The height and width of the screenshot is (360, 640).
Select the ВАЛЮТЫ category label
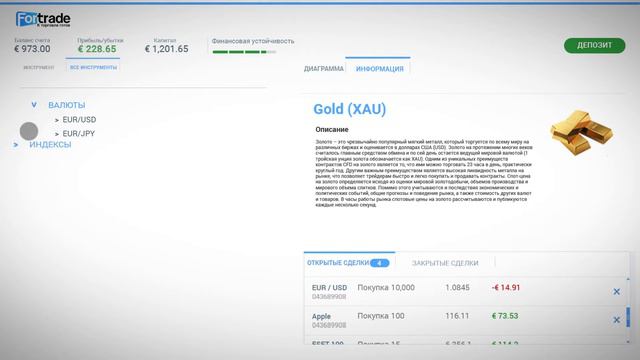point(67,105)
